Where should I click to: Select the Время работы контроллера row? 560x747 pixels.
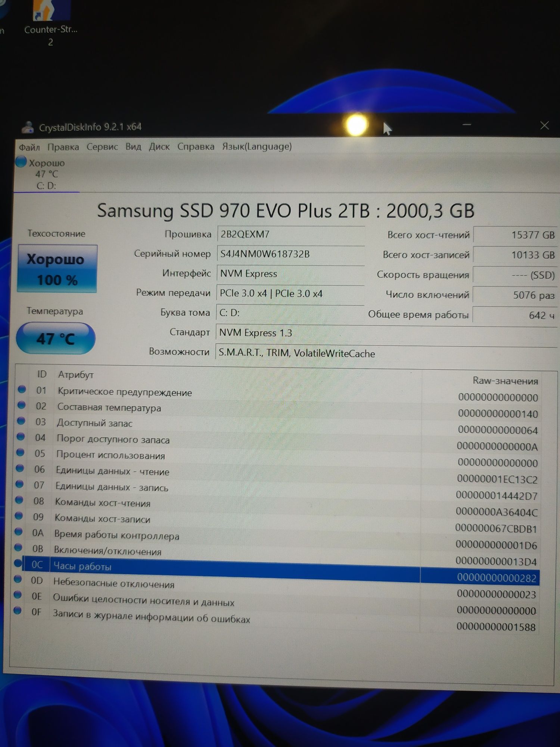(x=277, y=539)
